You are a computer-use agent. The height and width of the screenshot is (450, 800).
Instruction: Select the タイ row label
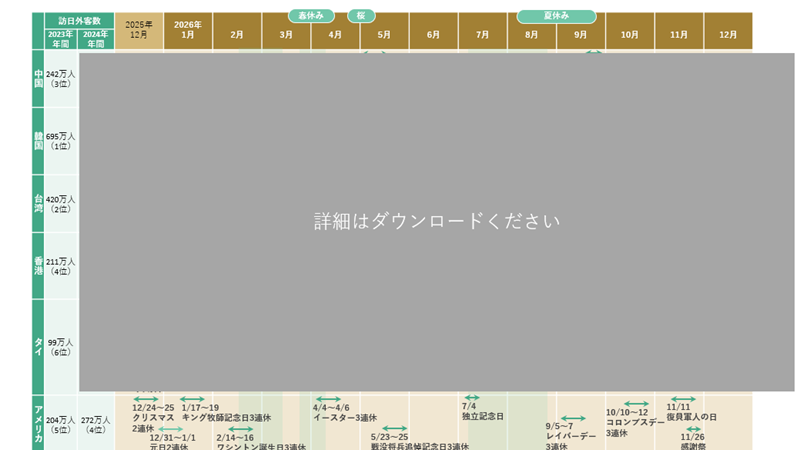pos(38,346)
